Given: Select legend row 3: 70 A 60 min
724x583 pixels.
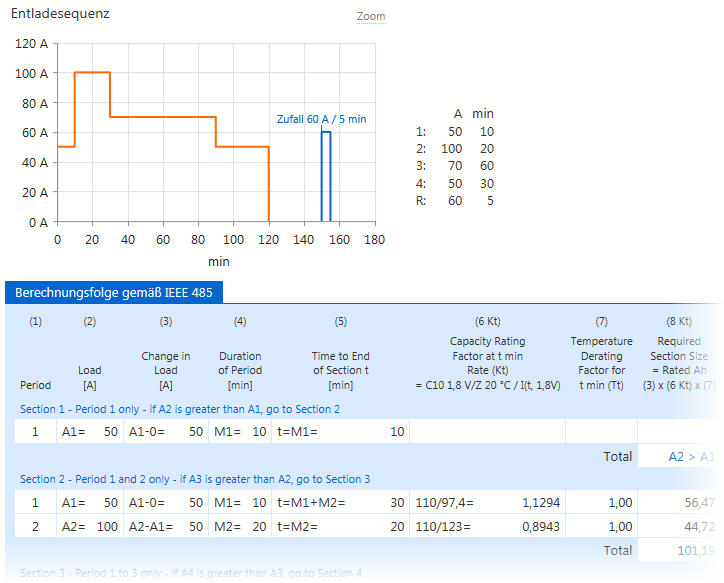Looking at the screenshot, I should coord(455,166).
